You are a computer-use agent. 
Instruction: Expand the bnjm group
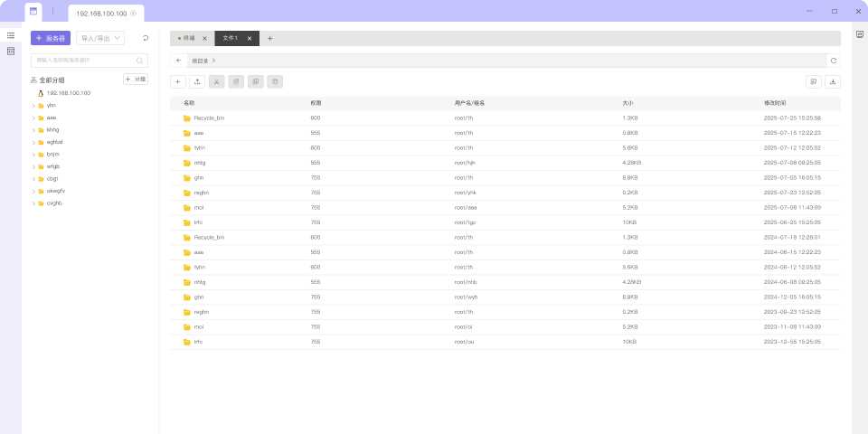point(33,155)
